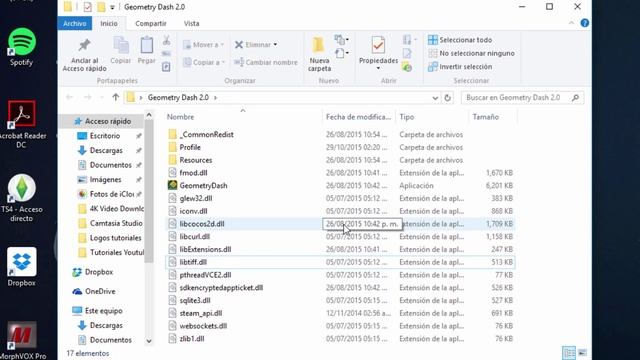
Task: Sort by the Nombre column header
Action: coord(180,117)
